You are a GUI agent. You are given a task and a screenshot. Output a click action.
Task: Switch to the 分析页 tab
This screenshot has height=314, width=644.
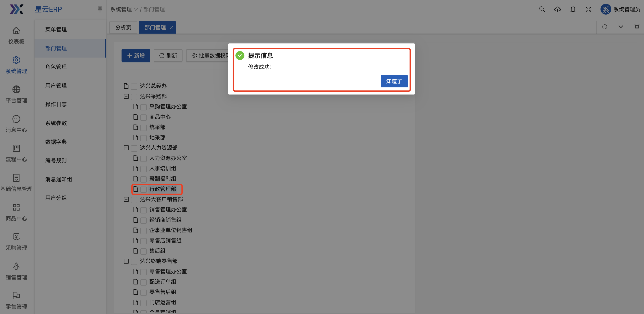(123, 27)
